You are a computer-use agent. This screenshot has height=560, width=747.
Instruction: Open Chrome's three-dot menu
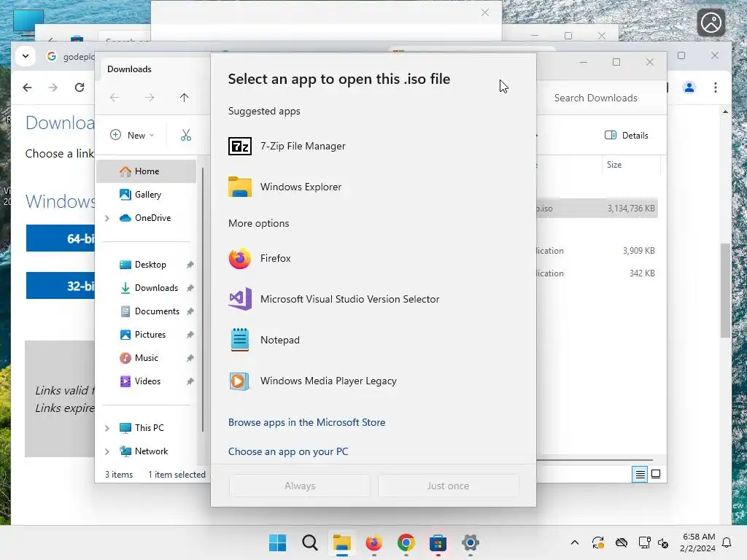[715, 87]
